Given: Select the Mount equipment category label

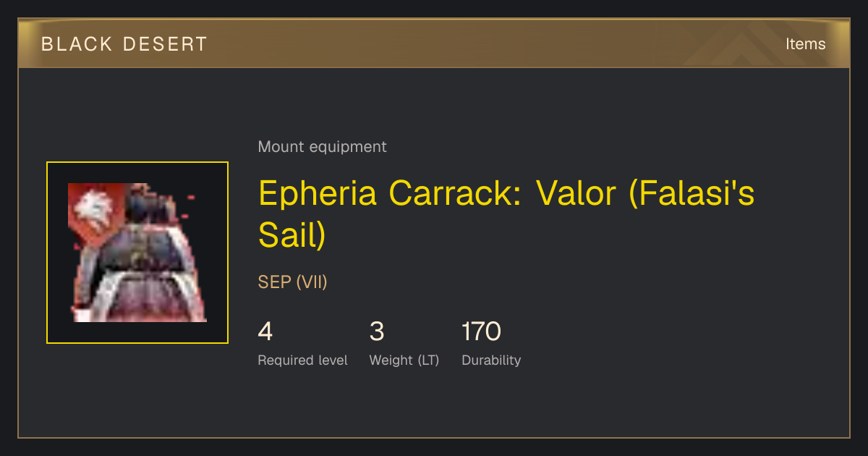Looking at the screenshot, I should [x=322, y=147].
